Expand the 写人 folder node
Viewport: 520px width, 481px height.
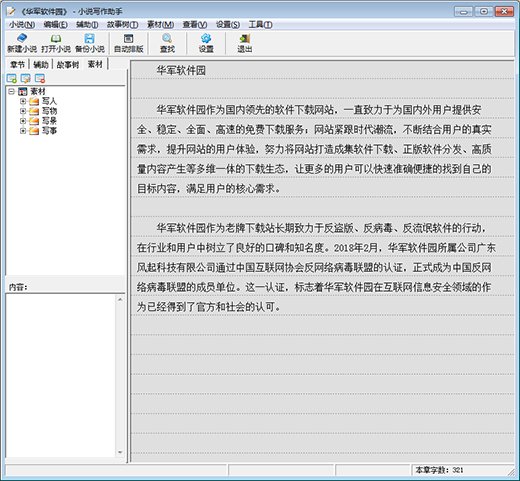[x=23, y=101]
